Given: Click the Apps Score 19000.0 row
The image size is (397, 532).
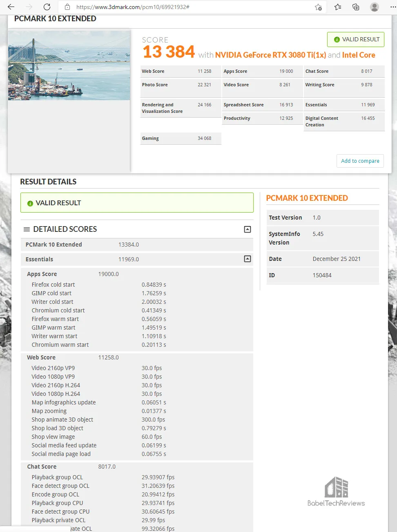Looking at the screenshot, I should [137, 274].
